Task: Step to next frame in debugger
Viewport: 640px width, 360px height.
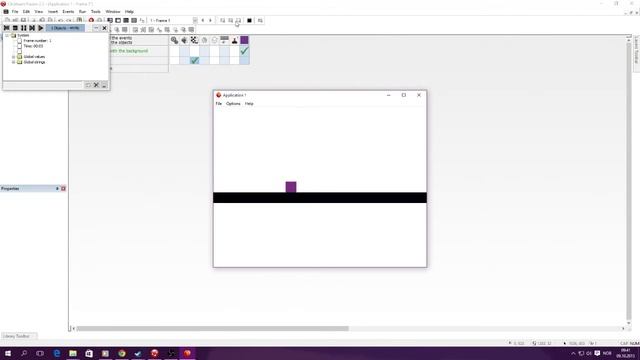Action: (x=32, y=28)
